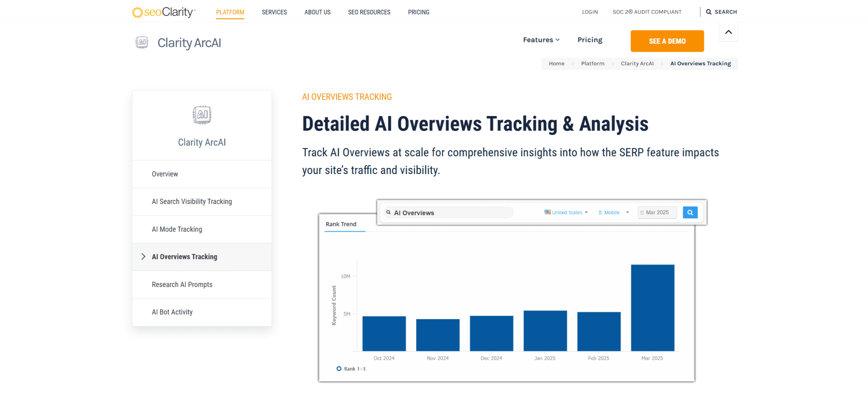Viewport: 868px width, 420px height.
Task: Click the Mar 2025 date field
Action: click(657, 213)
